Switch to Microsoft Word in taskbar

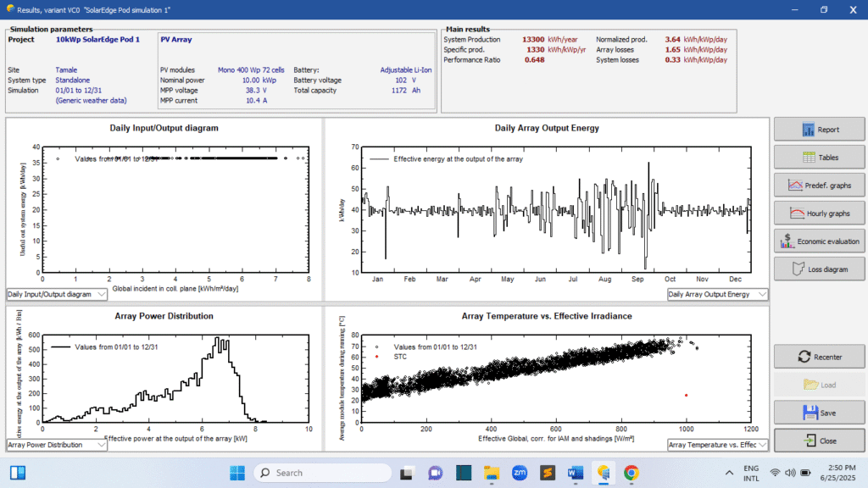tap(576, 473)
